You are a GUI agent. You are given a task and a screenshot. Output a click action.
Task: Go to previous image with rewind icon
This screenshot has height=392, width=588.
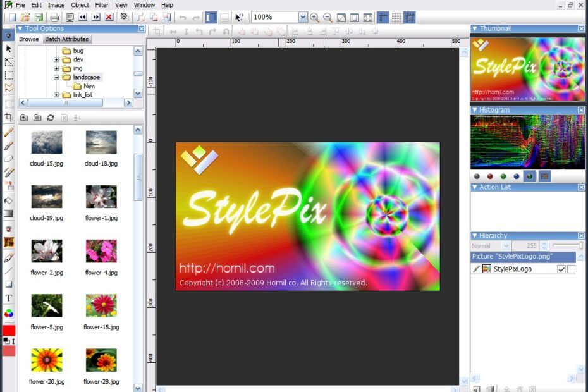[82, 17]
